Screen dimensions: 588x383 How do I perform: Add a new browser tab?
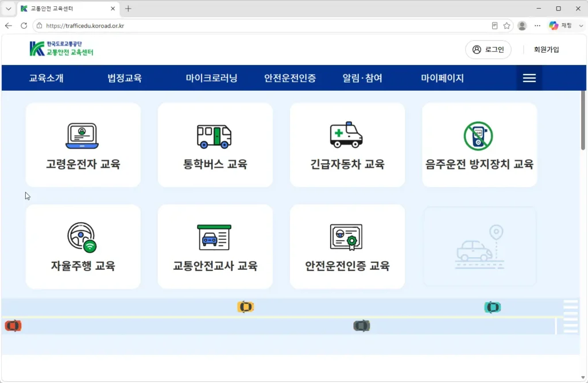(128, 9)
